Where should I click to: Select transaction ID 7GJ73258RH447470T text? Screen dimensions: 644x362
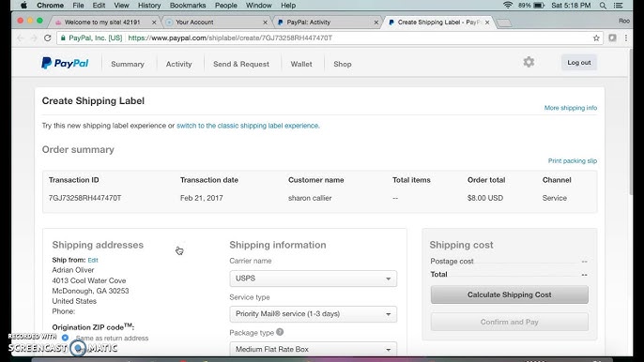tap(85, 198)
